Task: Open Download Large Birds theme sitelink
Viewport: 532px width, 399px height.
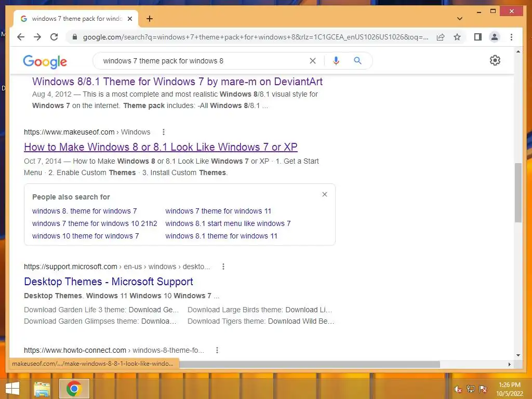Action: (260, 310)
